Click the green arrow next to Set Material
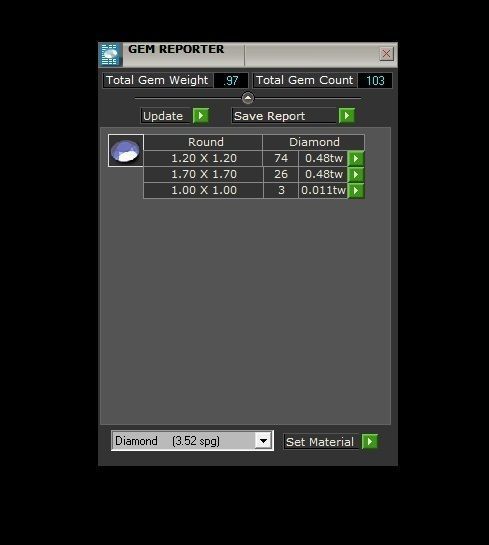Viewport: 489px width, 545px height. click(x=370, y=441)
